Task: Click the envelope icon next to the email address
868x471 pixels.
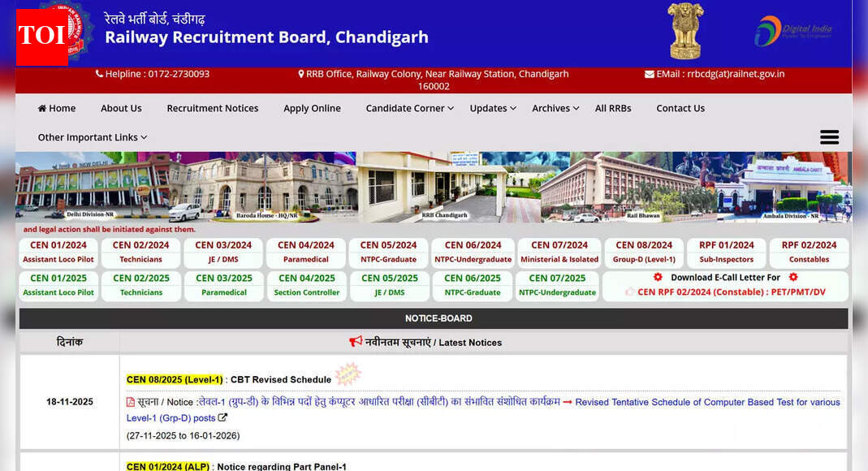Action: tap(650, 74)
